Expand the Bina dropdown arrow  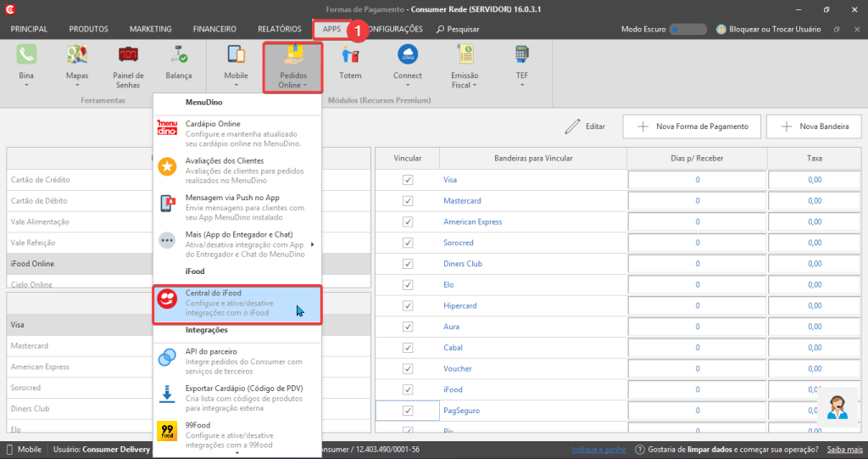(26, 86)
